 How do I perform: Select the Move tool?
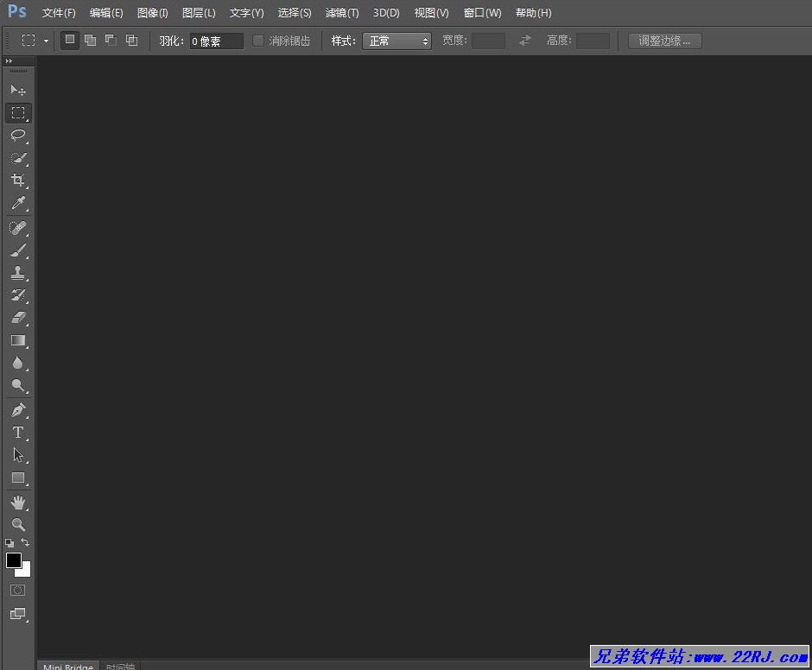pos(17,90)
